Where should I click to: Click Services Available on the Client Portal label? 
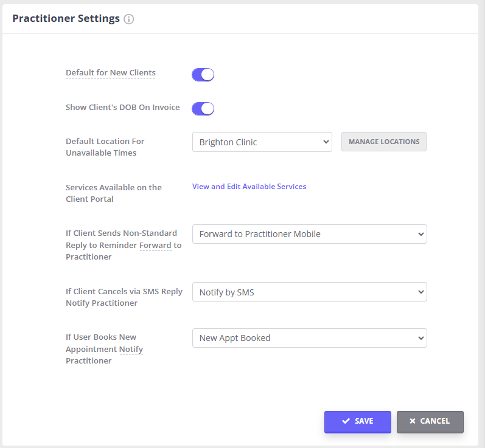coord(113,193)
